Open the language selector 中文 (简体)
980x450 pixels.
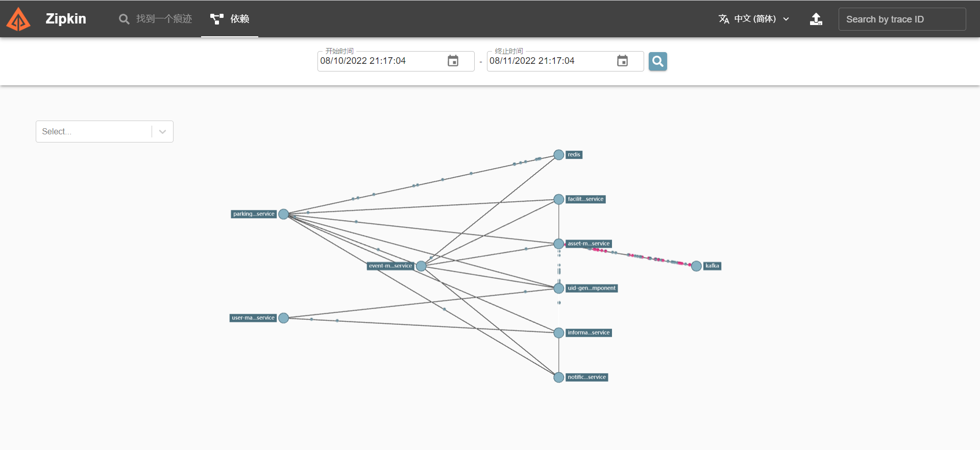754,19
